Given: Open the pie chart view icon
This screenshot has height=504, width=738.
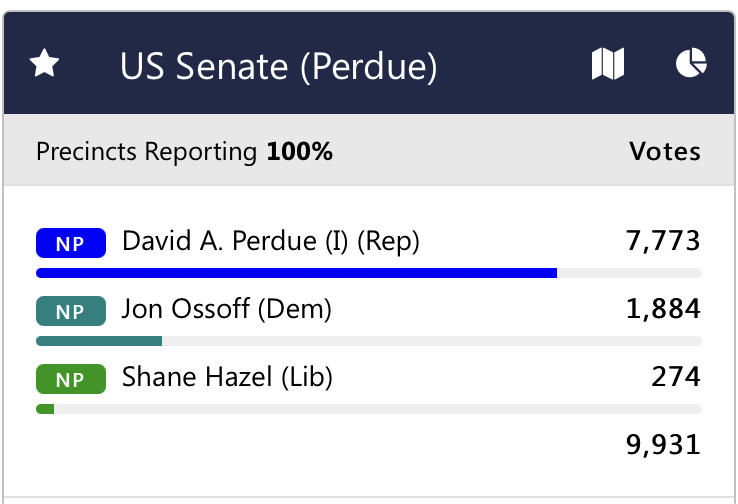Looking at the screenshot, I should pos(691,63).
